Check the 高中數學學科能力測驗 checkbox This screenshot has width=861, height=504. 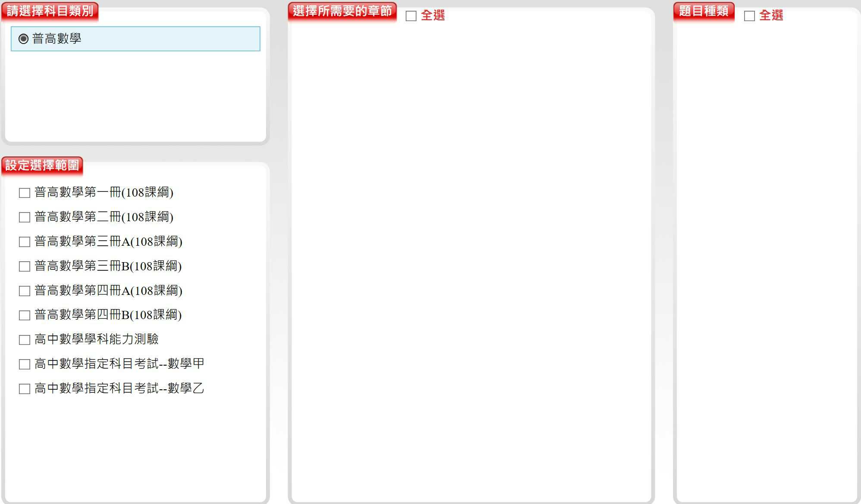pyautogui.click(x=25, y=340)
